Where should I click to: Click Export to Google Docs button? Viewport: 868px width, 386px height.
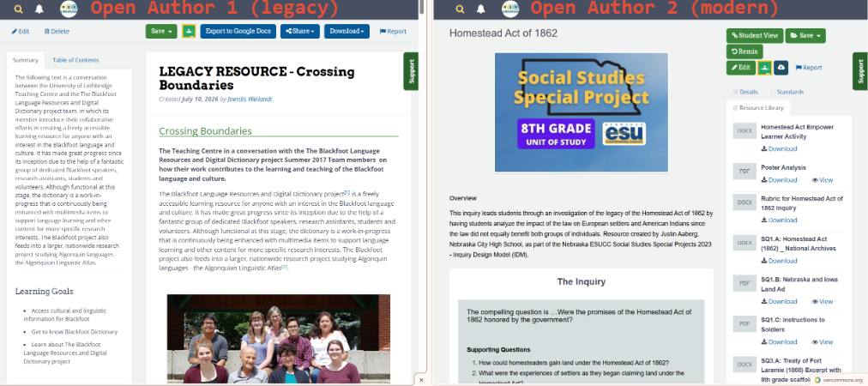point(238,32)
